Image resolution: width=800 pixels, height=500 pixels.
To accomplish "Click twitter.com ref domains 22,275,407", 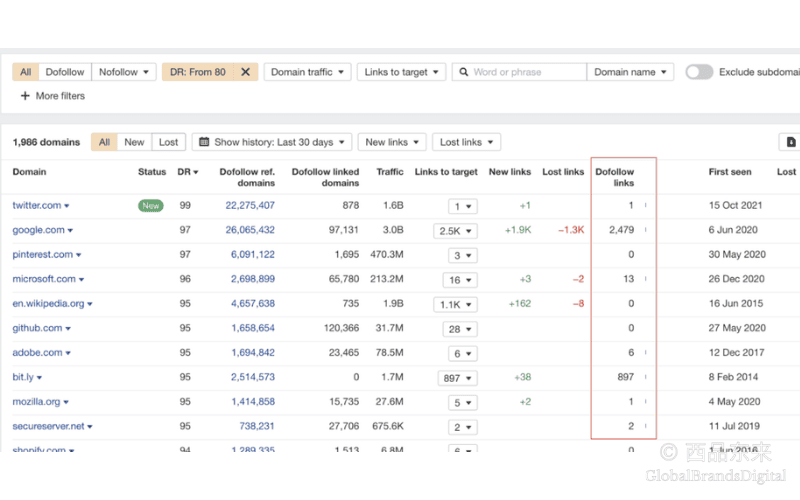I will 250,205.
